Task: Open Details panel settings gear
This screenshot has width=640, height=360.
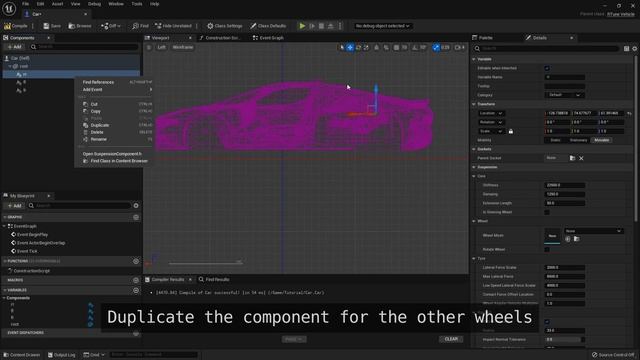Action: (x=635, y=49)
